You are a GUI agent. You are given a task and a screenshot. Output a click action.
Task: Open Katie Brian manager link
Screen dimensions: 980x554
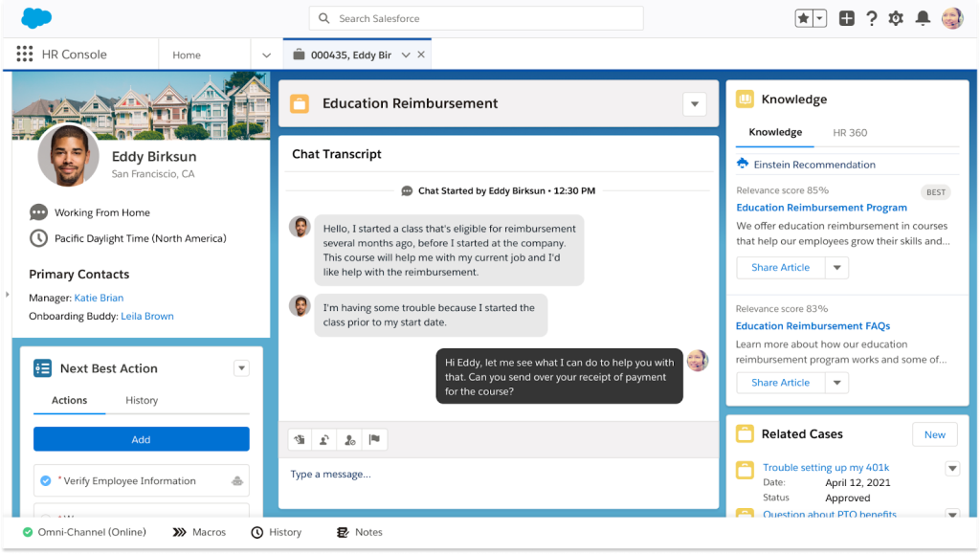pyautogui.click(x=99, y=298)
